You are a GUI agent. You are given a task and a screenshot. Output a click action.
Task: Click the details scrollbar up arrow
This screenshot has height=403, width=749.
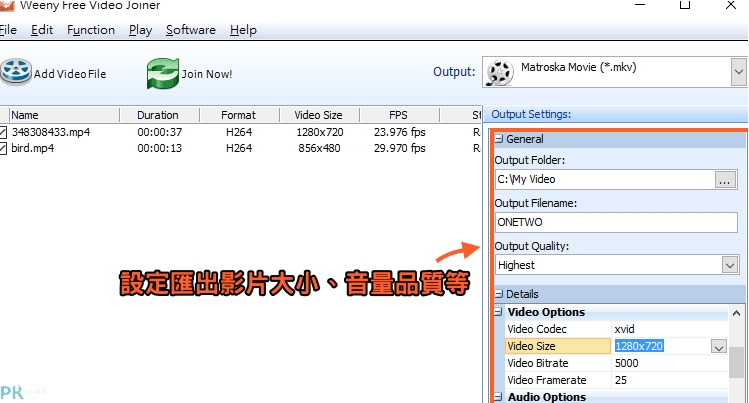tap(736, 314)
